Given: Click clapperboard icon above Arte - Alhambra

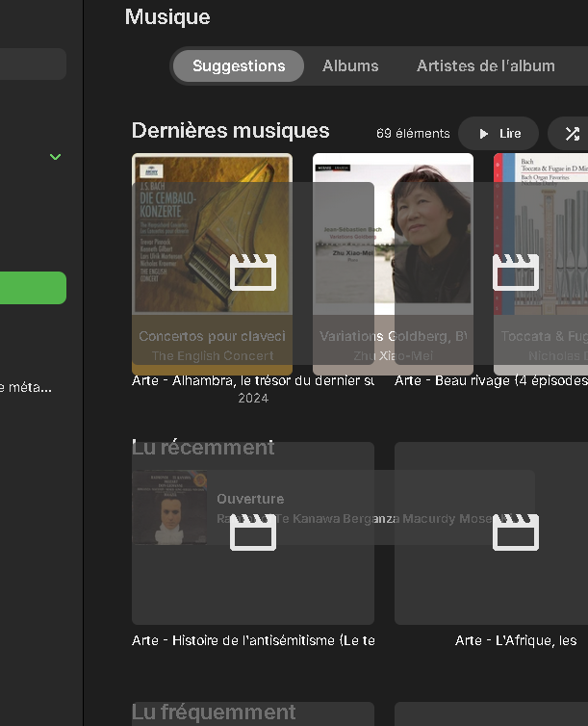Looking at the screenshot, I should click(253, 272).
